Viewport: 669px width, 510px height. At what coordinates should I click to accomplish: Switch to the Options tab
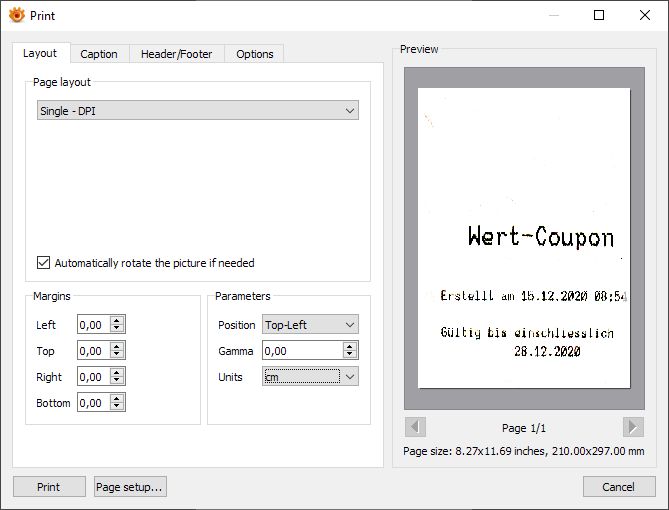pos(255,54)
